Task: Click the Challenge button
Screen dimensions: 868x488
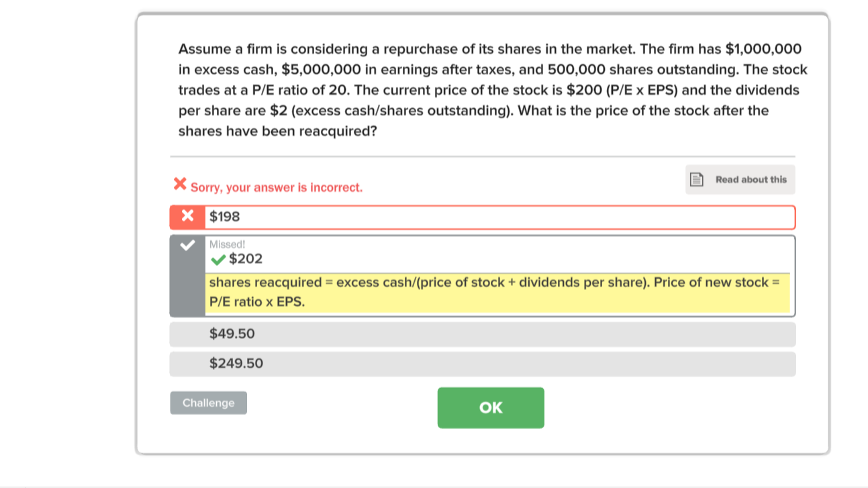Action: coord(208,403)
